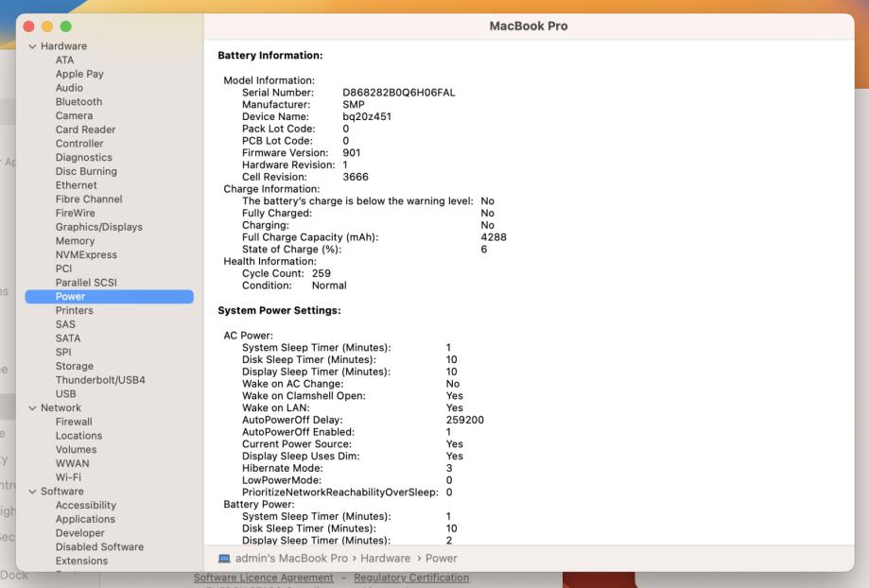Viewport: 869px width, 588px height.
Task: Click AutoPowerOff Delay value 259200
Action: click(x=465, y=420)
